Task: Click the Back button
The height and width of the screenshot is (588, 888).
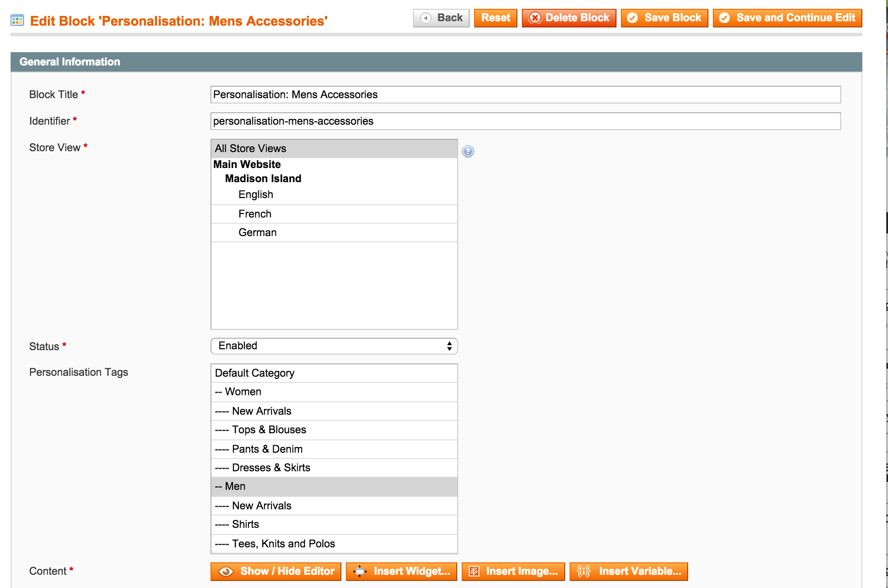Action: (441, 18)
